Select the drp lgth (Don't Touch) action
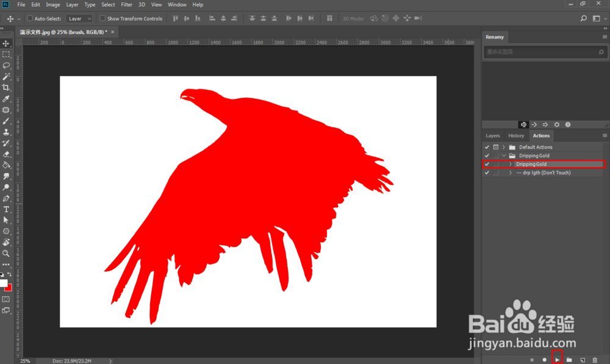The height and width of the screenshot is (364, 610). point(544,173)
